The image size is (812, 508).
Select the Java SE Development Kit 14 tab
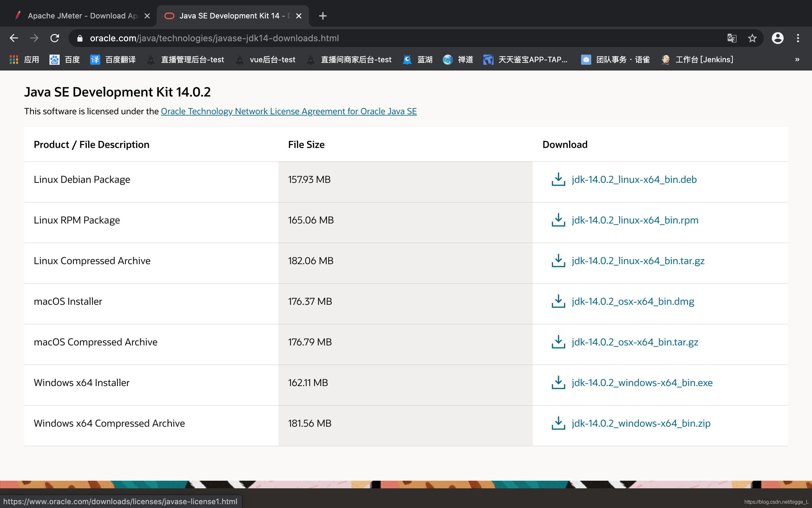point(232,16)
